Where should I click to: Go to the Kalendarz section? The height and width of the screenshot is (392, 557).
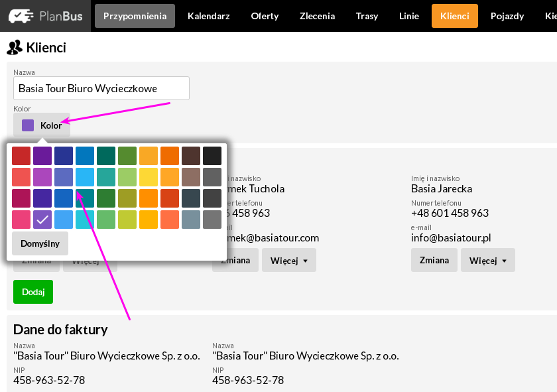[x=208, y=16]
